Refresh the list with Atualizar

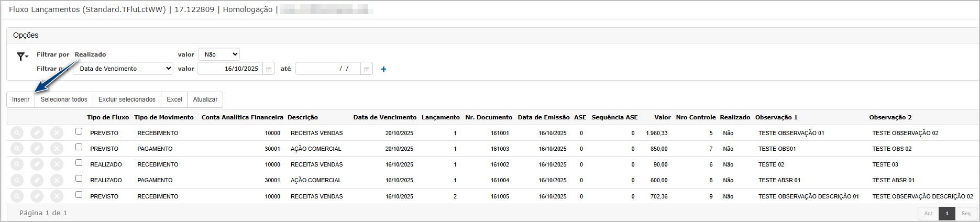(205, 99)
